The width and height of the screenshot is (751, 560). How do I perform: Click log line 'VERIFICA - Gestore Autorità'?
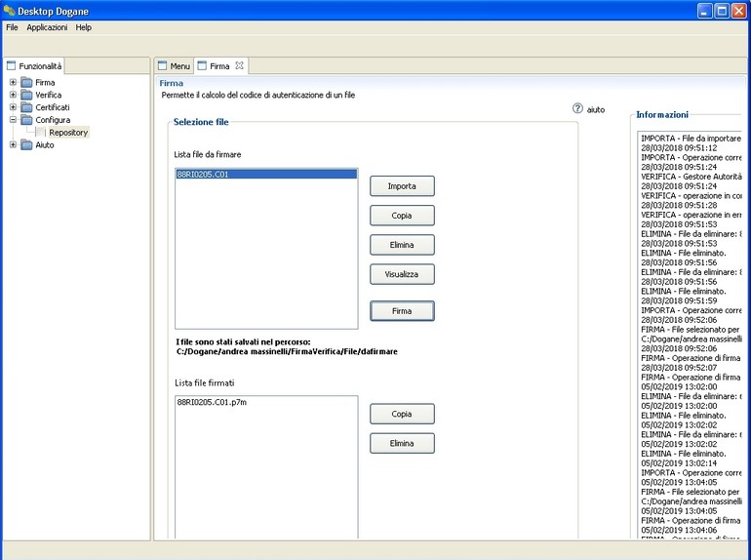tap(692, 177)
